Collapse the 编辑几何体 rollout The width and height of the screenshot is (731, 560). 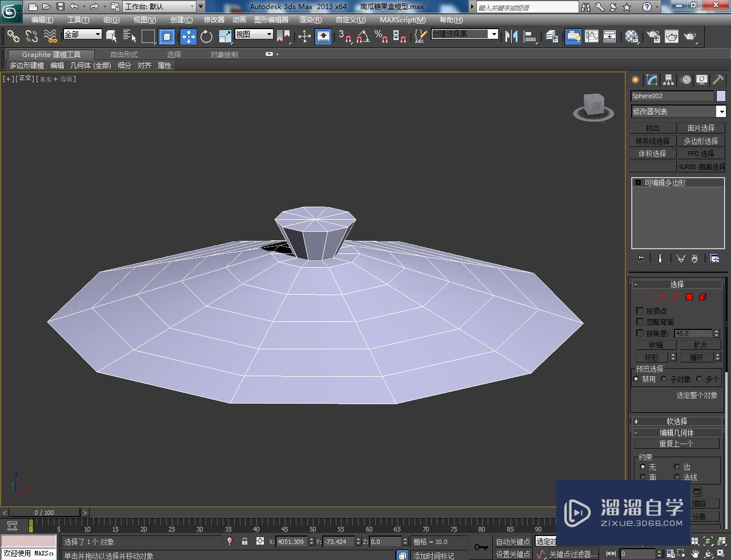[677, 432]
